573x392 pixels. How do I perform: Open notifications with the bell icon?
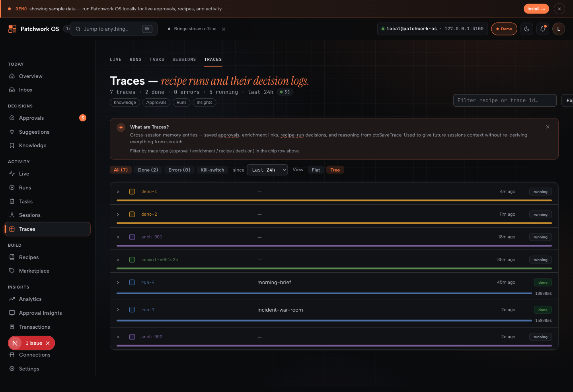543,29
